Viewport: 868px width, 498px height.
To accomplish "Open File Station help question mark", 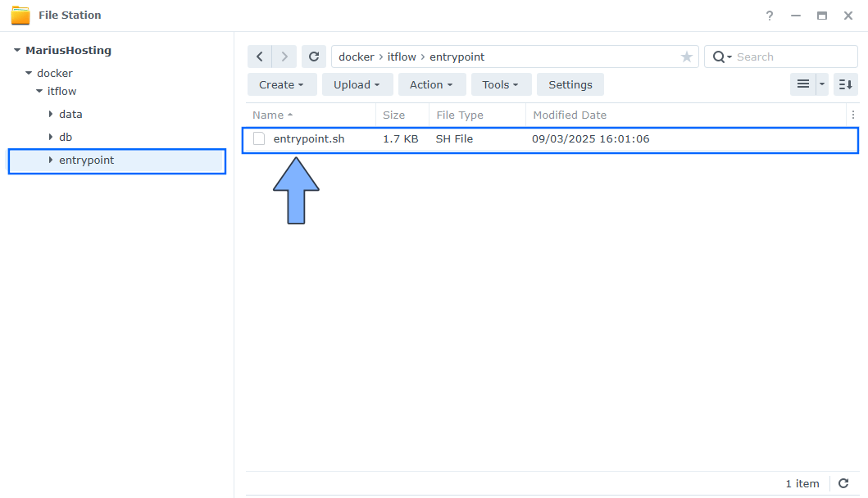I will pyautogui.click(x=770, y=16).
